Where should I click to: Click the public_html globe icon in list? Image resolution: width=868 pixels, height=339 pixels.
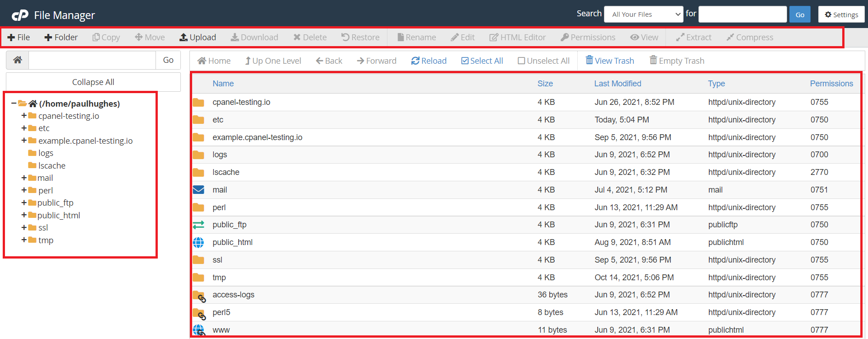click(x=198, y=243)
